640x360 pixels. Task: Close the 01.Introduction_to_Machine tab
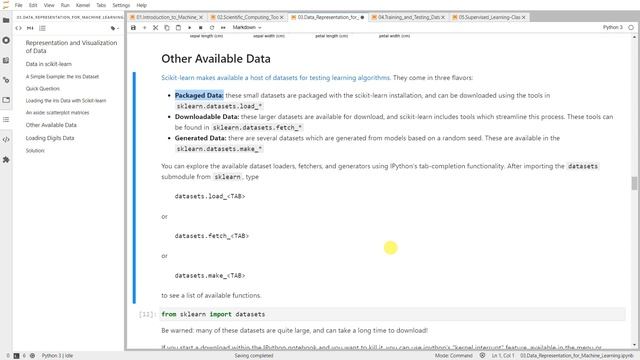pyautogui.click(x=200, y=17)
